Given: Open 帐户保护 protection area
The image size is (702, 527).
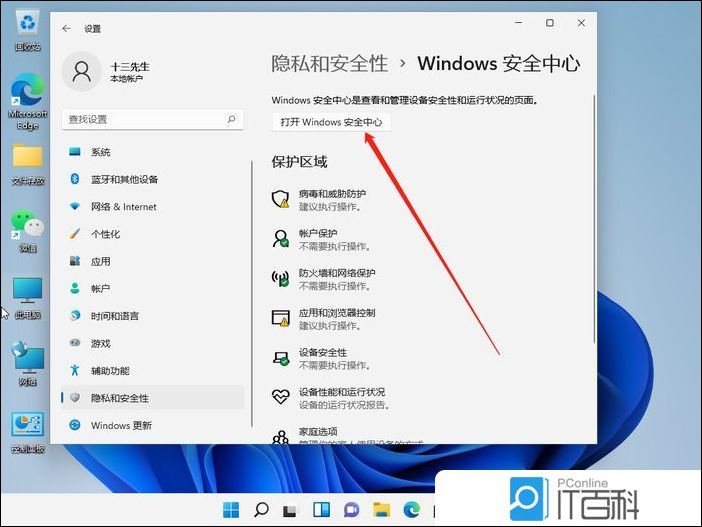Looking at the screenshot, I should click(x=322, y=240).
